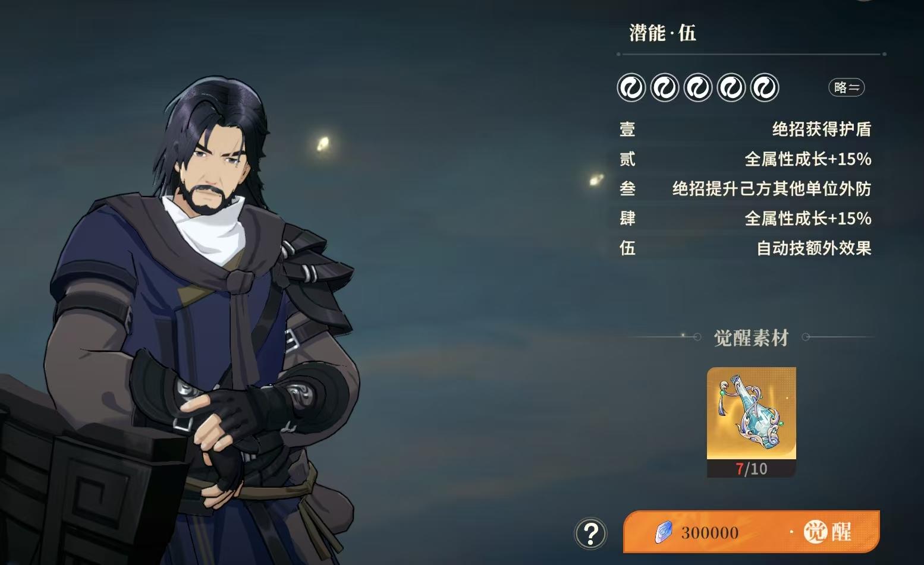Click the 觉醒素材 section header
This screenshot has width=924, height=565.
tap(751, 337)
